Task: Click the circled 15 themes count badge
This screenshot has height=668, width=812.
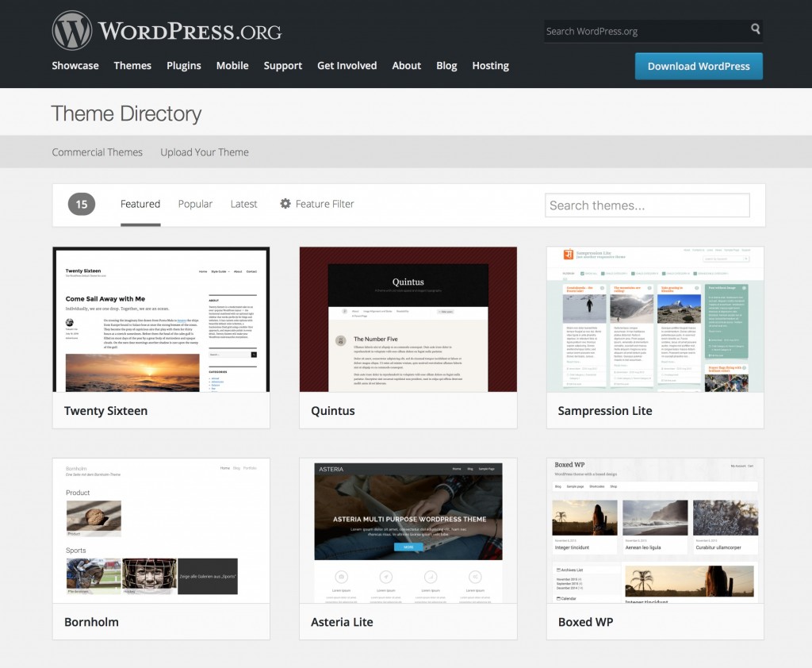Action: [80, 204]
